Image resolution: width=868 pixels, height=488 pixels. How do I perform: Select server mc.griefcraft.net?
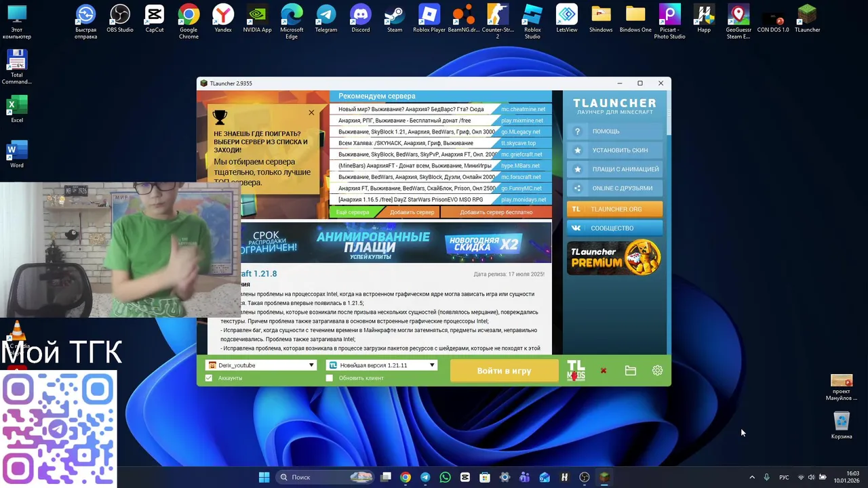click(x=441, y=155)
